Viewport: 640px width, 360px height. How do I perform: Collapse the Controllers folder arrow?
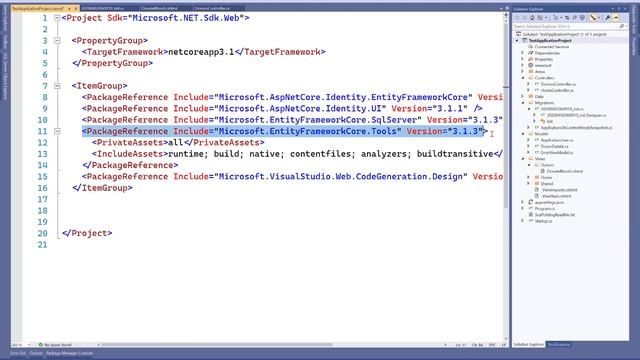(x=523, y=78)
